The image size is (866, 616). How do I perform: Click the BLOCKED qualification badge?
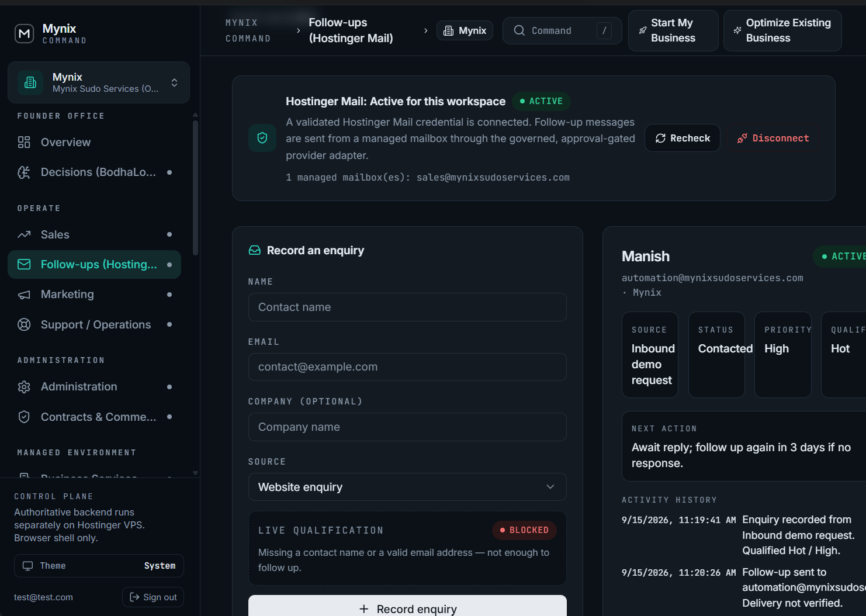click(x=524, y=530)
